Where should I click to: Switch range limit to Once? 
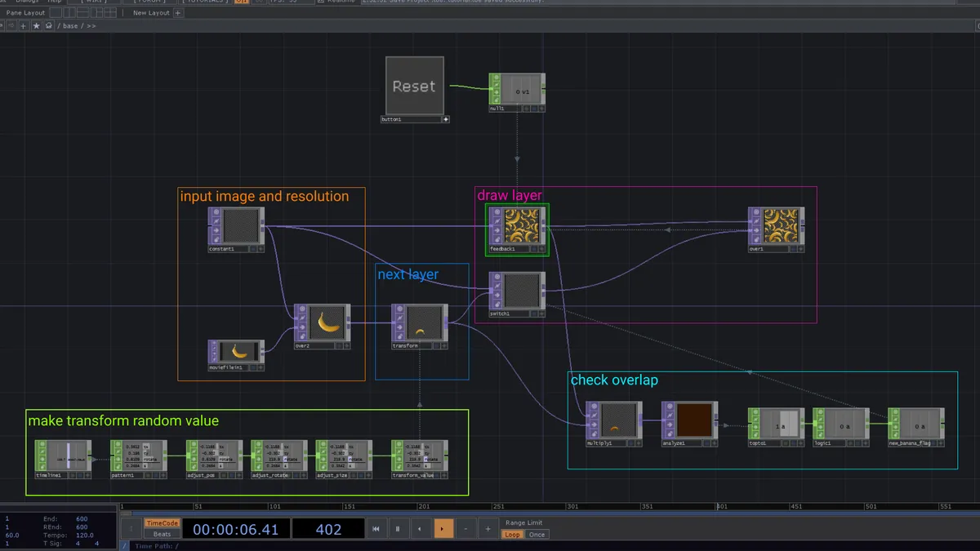point(537,535)
